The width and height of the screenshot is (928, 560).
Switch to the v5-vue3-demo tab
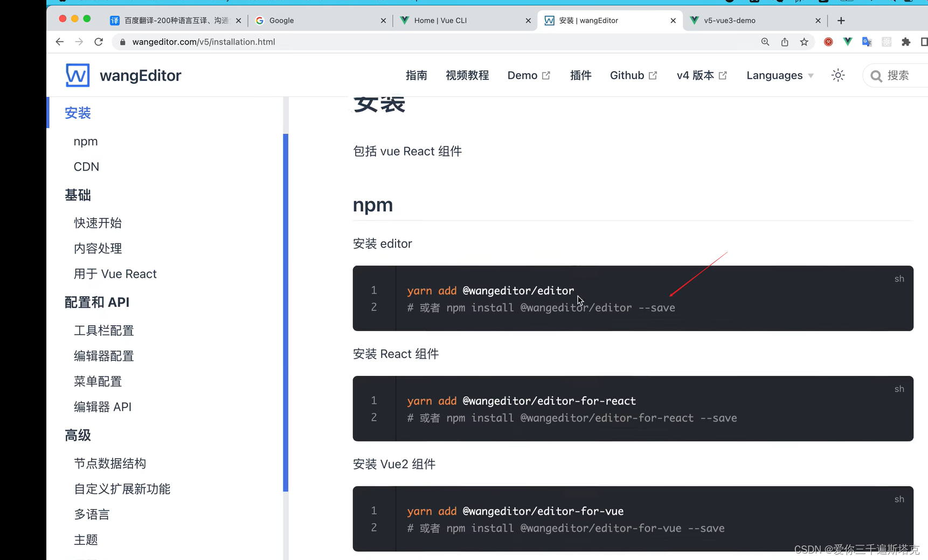tap(729, 20)
